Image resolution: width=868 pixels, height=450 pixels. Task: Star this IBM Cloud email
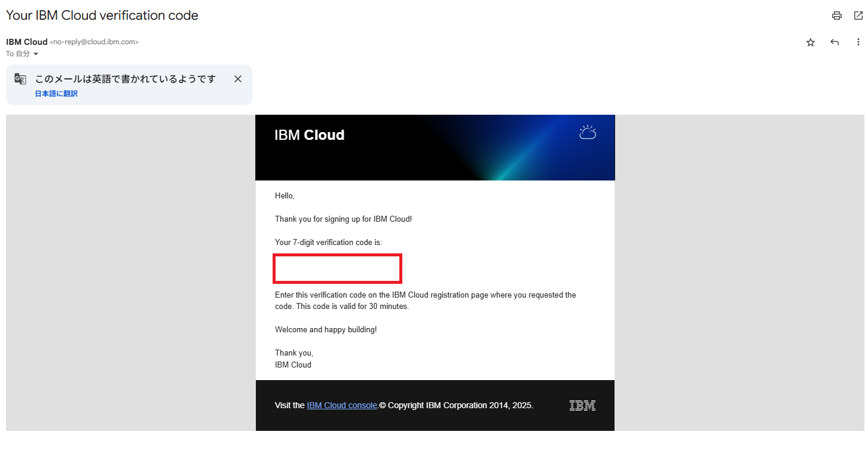tap(811, 42)
